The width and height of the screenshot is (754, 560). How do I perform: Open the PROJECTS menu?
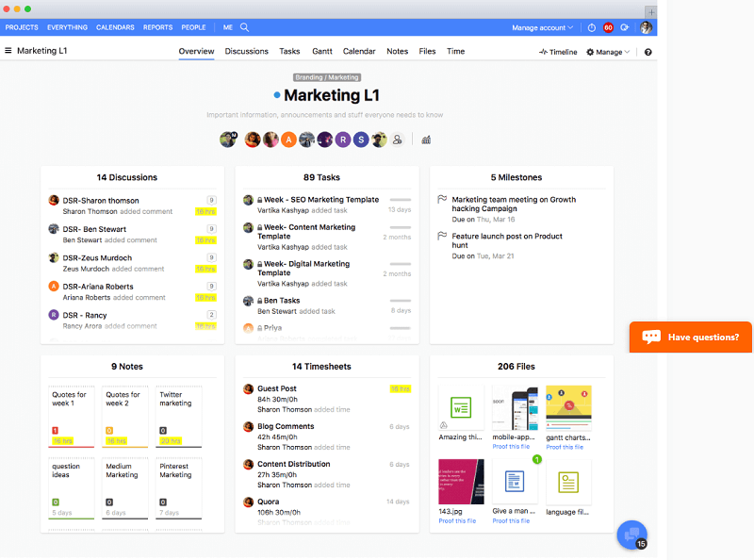[22, 27]
